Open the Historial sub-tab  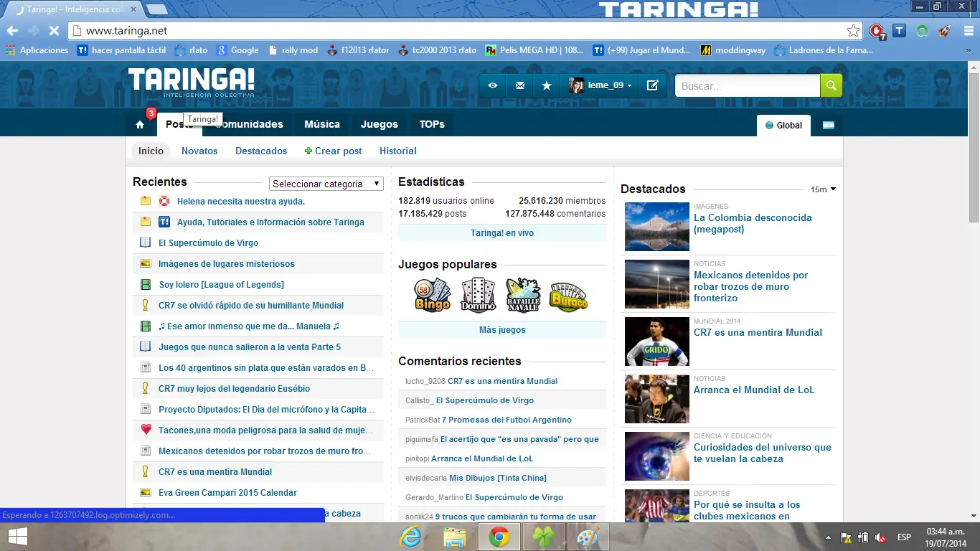pyautogui.click(x=398, y=151)
